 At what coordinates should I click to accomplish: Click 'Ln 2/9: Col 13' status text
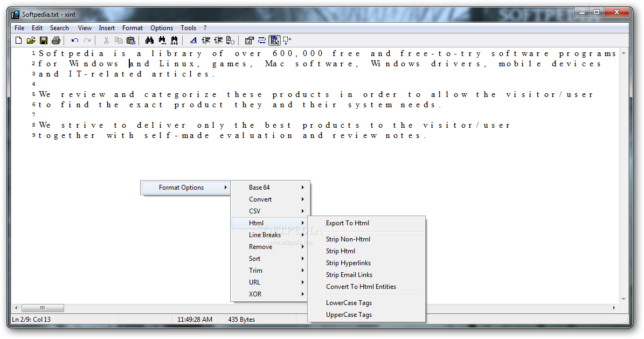click(x=31, y=319)
